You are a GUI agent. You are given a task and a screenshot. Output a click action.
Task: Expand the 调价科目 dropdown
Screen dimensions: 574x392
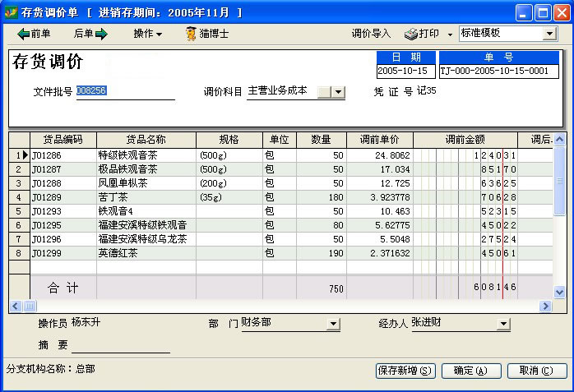coord(338,92)
